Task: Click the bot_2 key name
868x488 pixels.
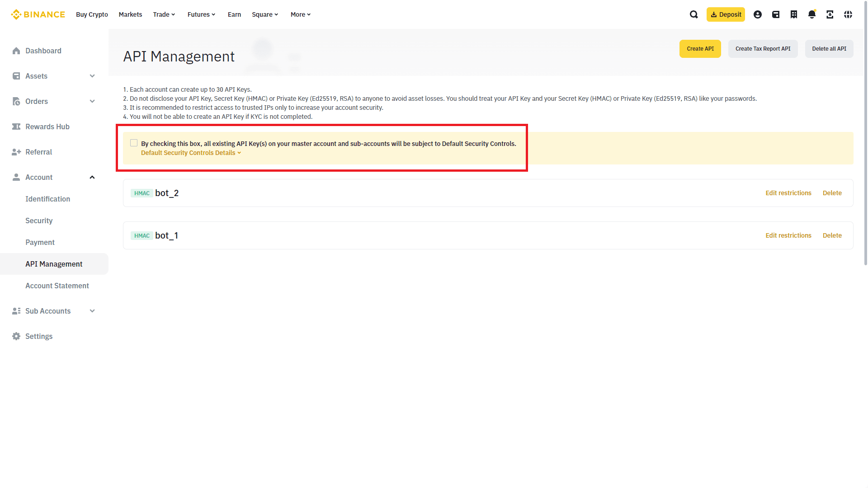Action: 167,193
